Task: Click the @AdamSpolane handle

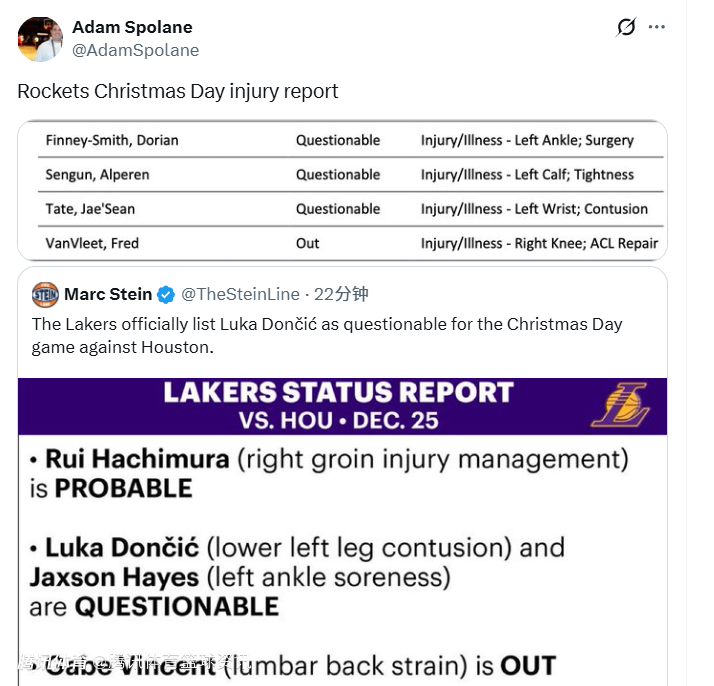Action: coord(135,50)
